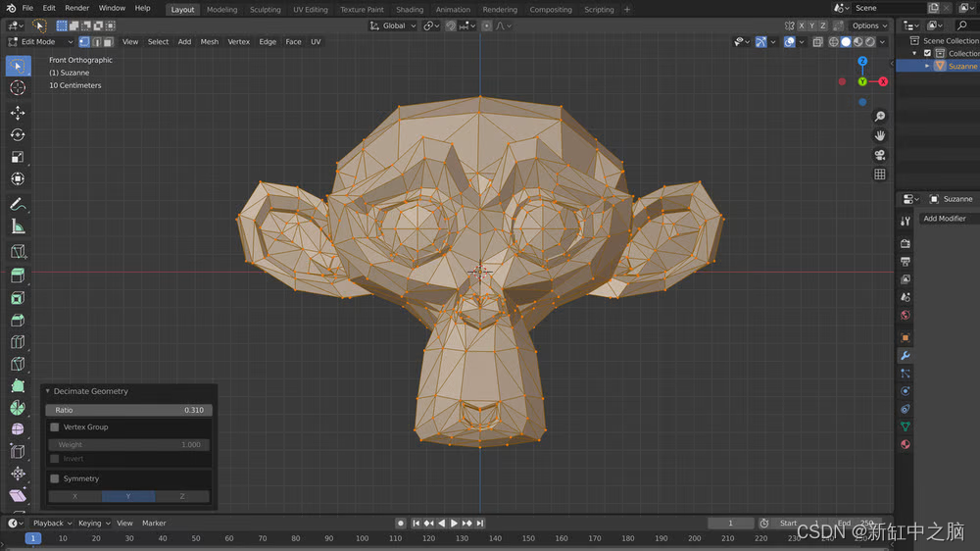Switch to the Sculpting workspace tab
980x551 pixels.
click(265, 10)
